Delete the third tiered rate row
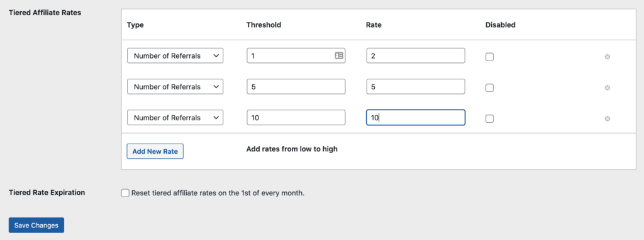The width and height of the screenshot is (644, 240). (x=607, y=118)
